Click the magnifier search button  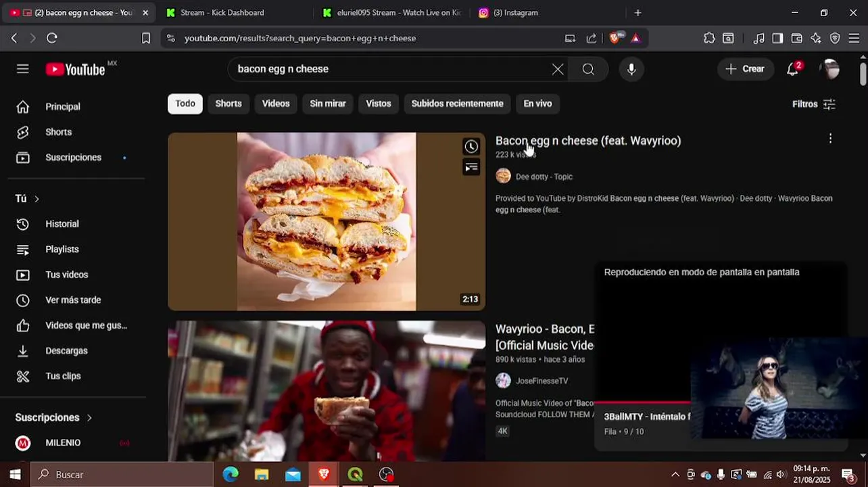coord(588,69)
